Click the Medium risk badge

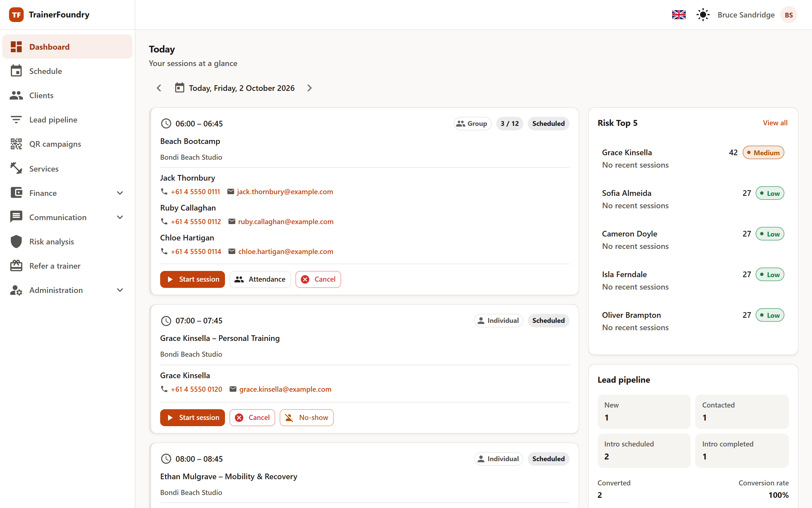[763, 152]
